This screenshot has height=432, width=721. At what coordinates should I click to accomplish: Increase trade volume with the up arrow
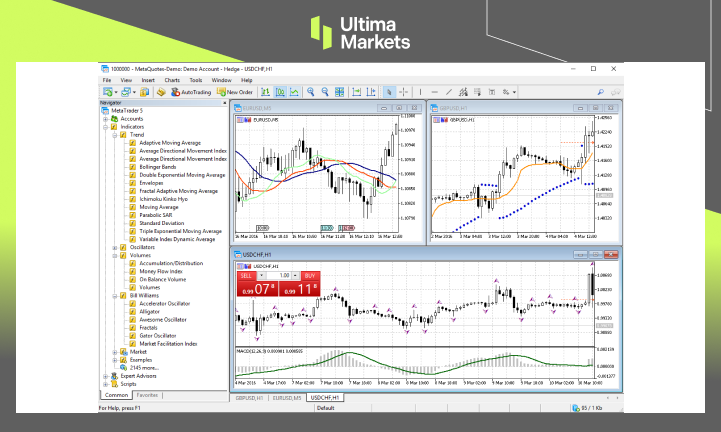click(x=295, y=276)
